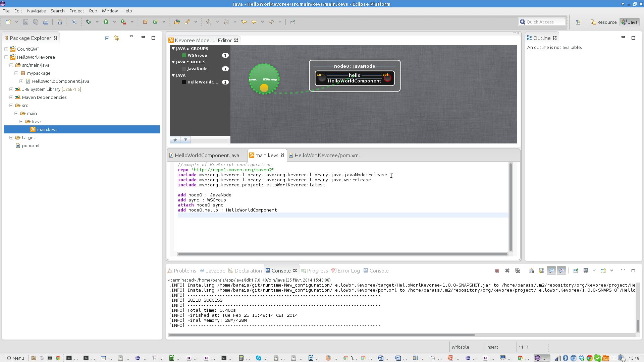Open the File menu

(6, 11)
